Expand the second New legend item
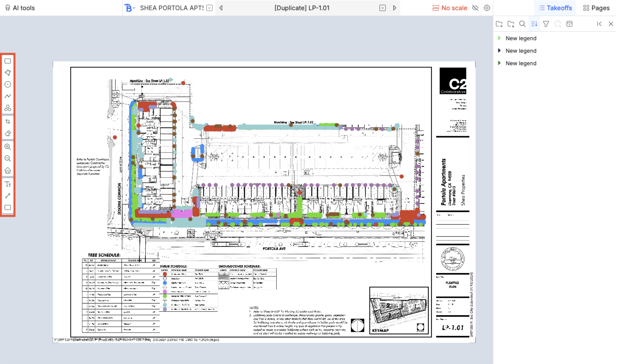The image size is (618, 364). [x=499, y=51]
